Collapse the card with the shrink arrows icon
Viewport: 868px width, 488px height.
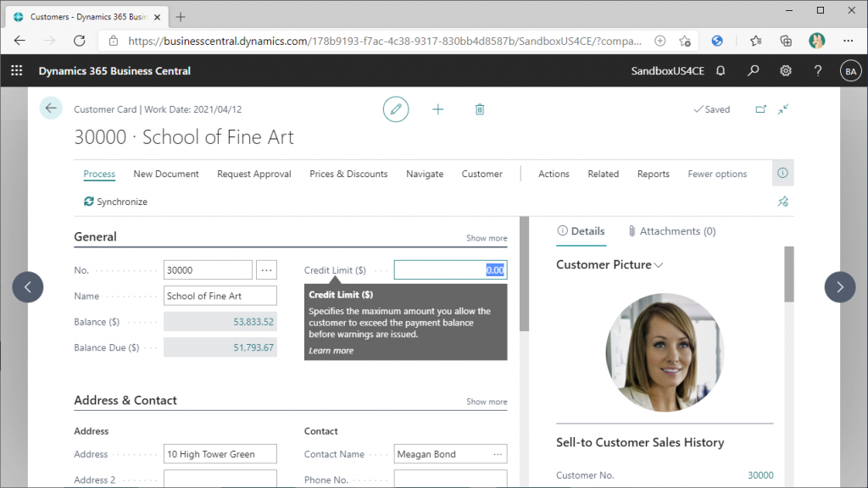click(782, 109)
